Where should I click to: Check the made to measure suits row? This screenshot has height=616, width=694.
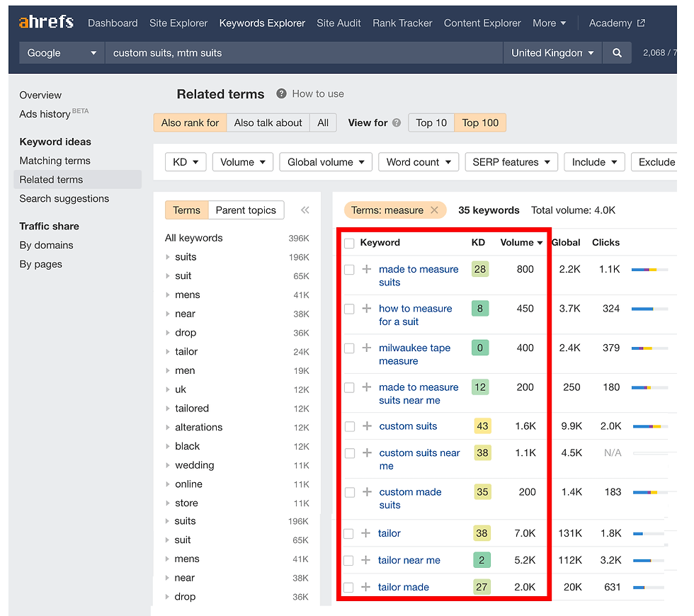349,270
